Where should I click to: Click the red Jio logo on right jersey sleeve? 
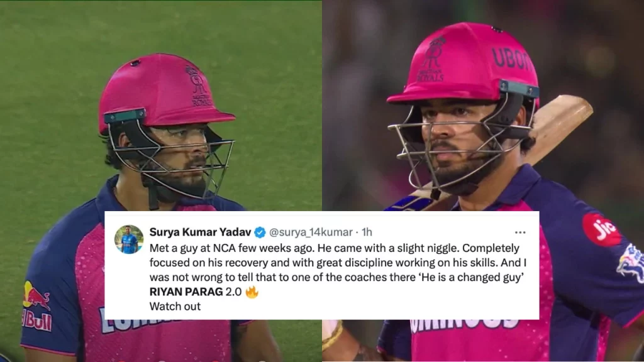pos(601,229)
